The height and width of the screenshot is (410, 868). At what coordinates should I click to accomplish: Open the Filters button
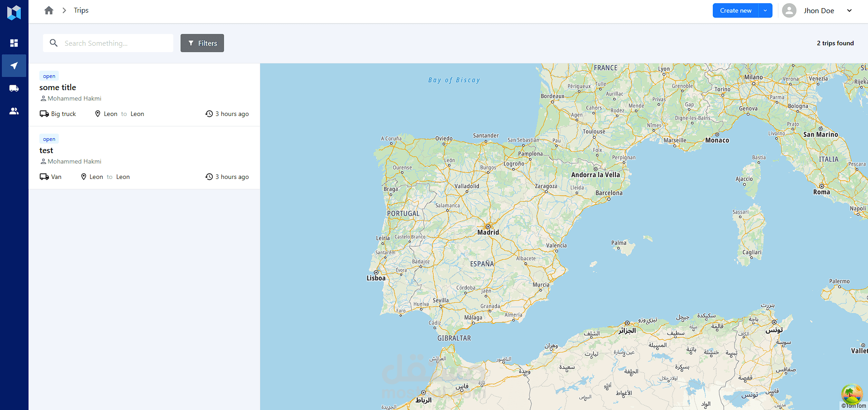pyautogui.click(x=202, y=43)
